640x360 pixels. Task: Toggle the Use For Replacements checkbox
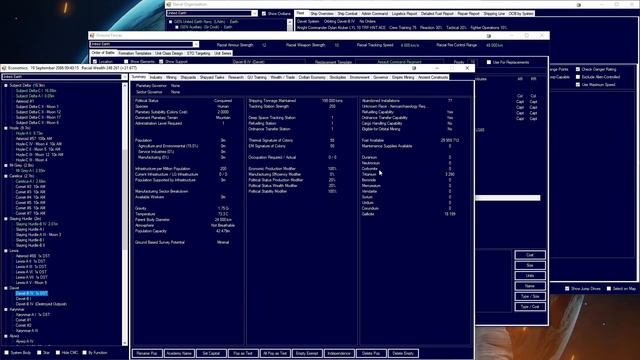[489, 62]
